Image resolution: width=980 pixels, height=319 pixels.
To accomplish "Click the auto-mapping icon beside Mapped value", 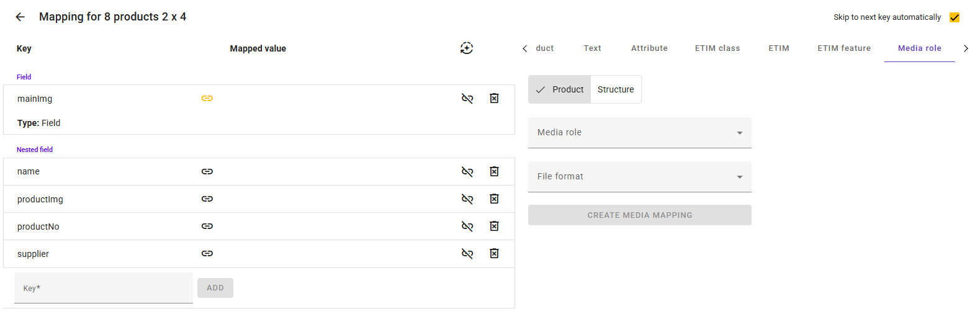I will pos(467,48).
